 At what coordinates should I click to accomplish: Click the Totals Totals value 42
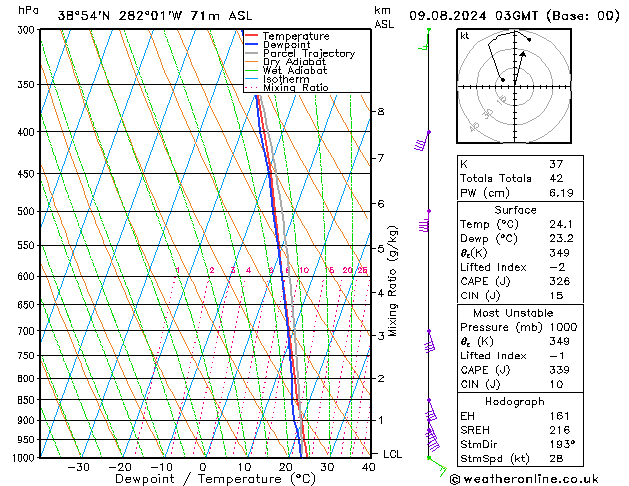556,178
